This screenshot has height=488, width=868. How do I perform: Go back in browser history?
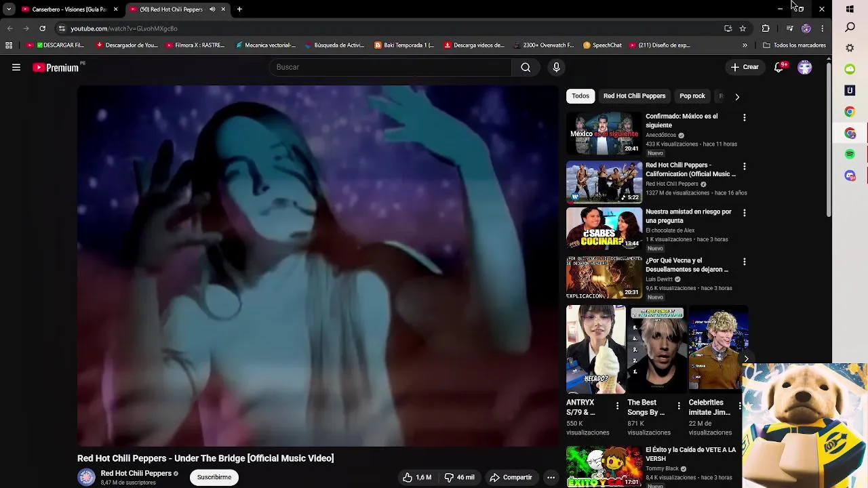pos(9,28)
